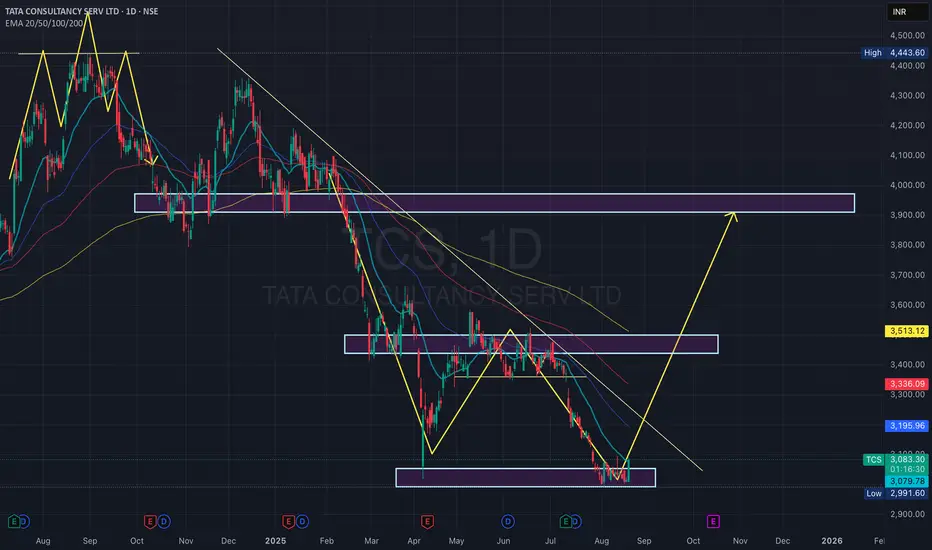Open the red earnings marker in April 2025
This screenshot has height=550, width=932.
(427, 521)
